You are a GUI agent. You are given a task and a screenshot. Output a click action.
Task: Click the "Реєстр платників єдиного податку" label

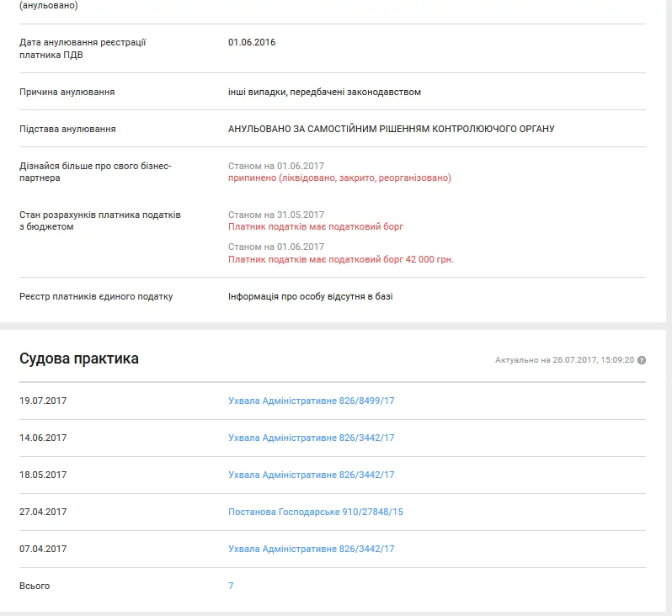pyautogui.click(x=96, y=296)
